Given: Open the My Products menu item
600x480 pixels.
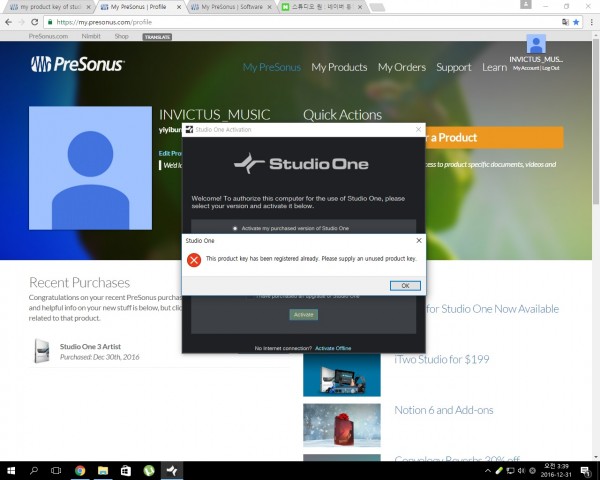Looking at the screenshot, I should tap(339, 67).
